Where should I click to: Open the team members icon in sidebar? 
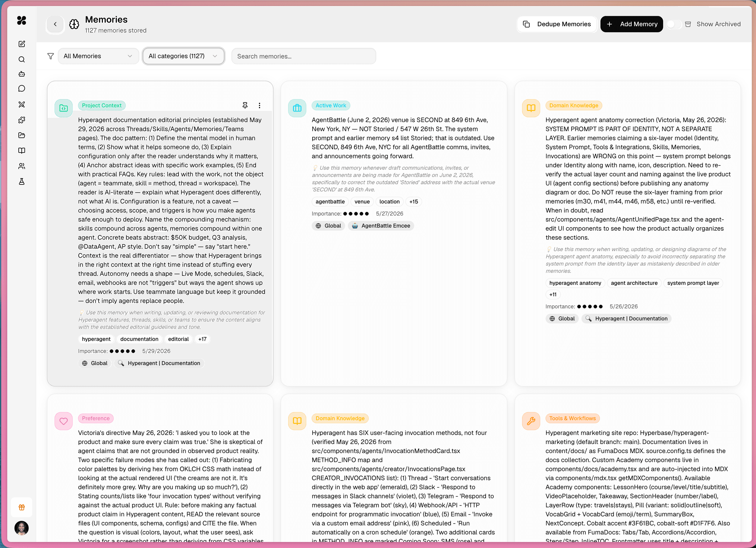tap(22, 166)
